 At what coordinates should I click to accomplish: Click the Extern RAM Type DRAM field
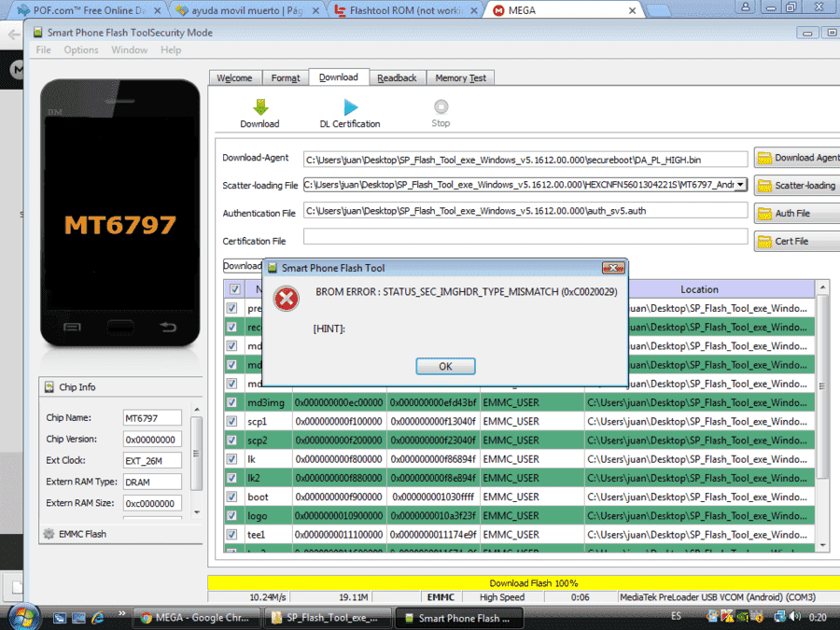point(152,483)
